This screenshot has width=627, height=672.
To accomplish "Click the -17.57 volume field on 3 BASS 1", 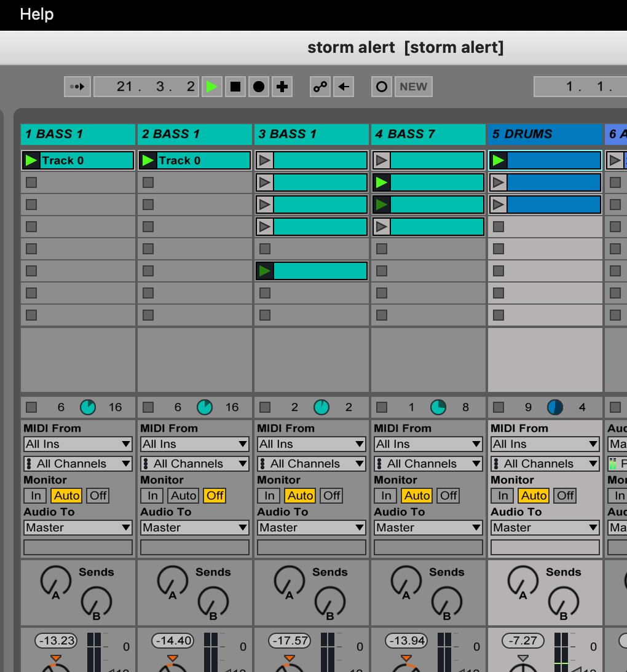I will pos(290,641).
